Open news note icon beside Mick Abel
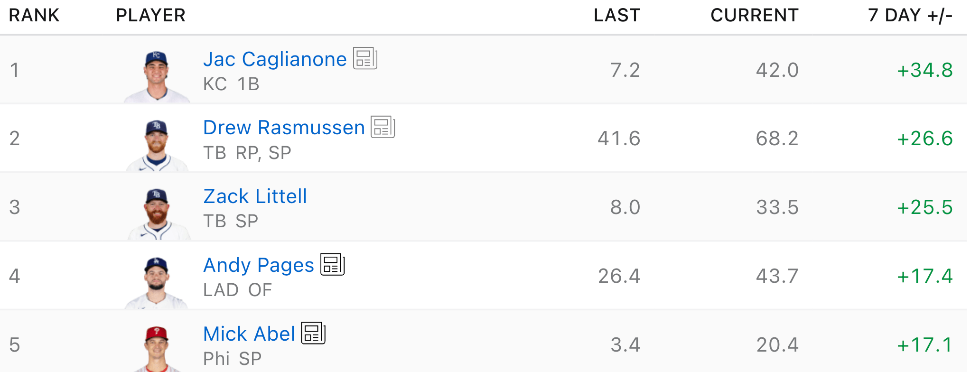 pyautogui.click(x=313, y=333)
